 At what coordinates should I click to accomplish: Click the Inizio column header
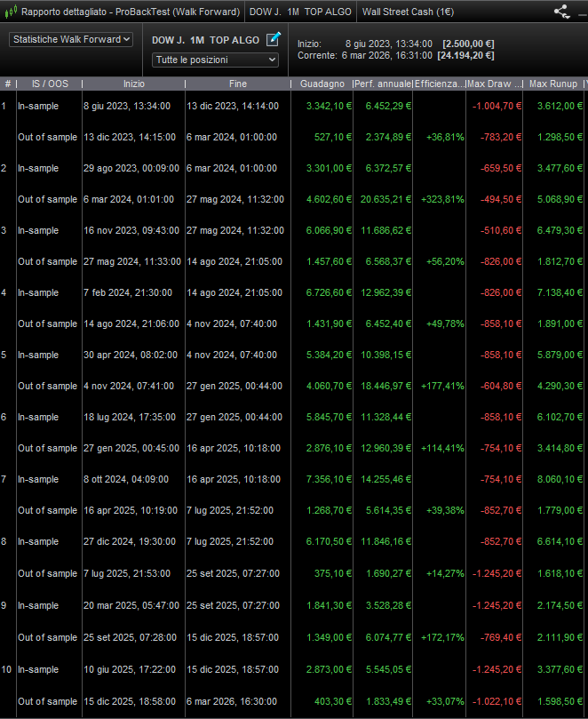coord(133,84)
